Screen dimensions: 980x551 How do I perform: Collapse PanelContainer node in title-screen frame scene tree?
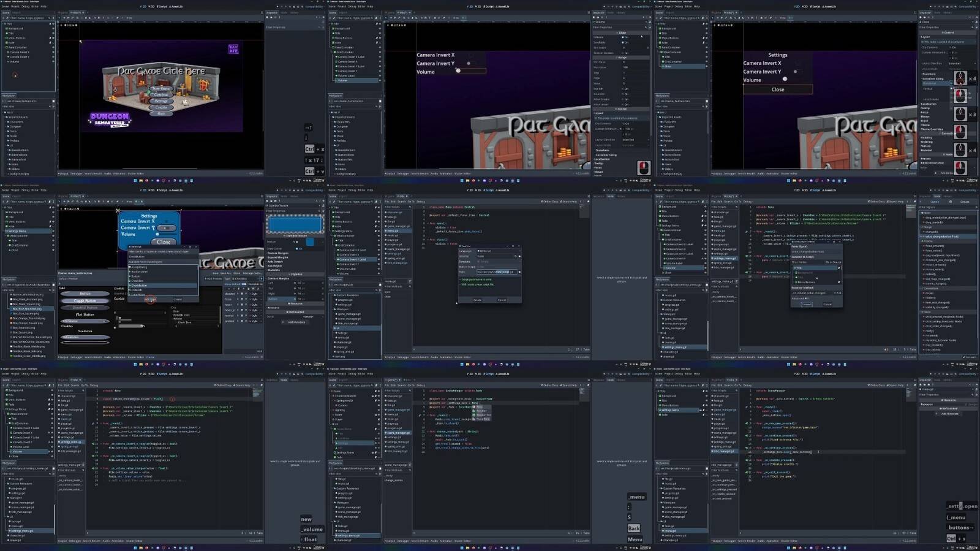tap(5, 47)
